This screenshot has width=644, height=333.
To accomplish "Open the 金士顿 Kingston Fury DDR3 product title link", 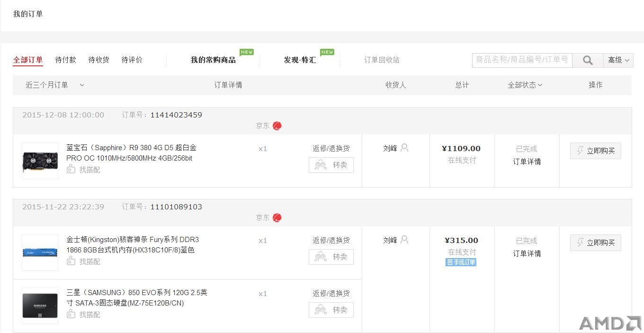I will click(133, 245).
